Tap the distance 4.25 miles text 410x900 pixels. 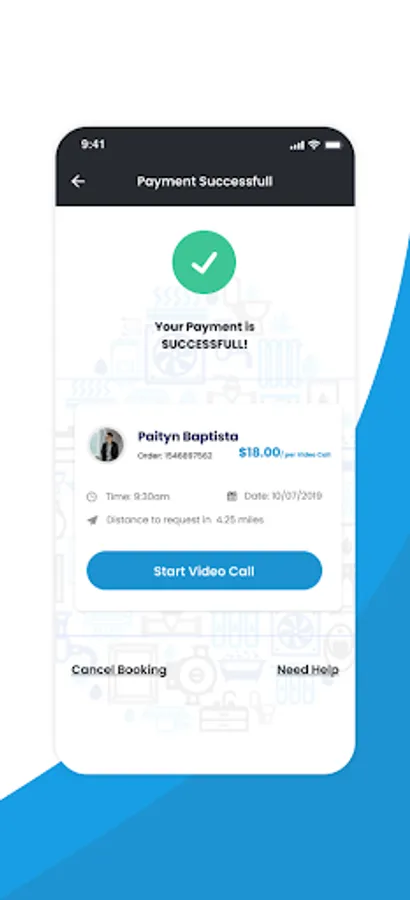[240, 520]
